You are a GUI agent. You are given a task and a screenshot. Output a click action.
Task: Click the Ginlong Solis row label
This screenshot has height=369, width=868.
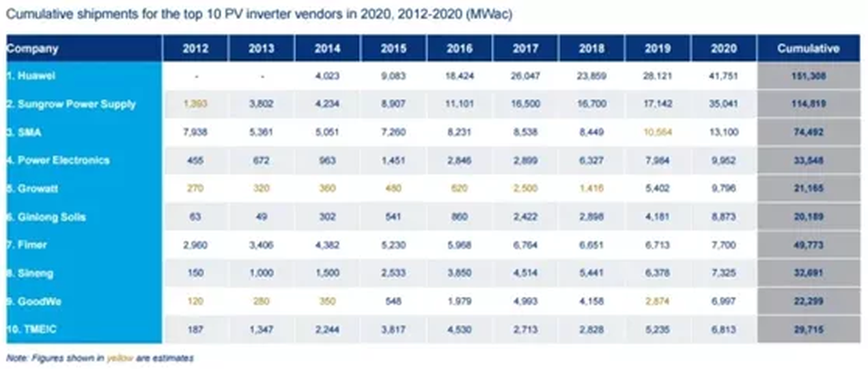[46, 217]
